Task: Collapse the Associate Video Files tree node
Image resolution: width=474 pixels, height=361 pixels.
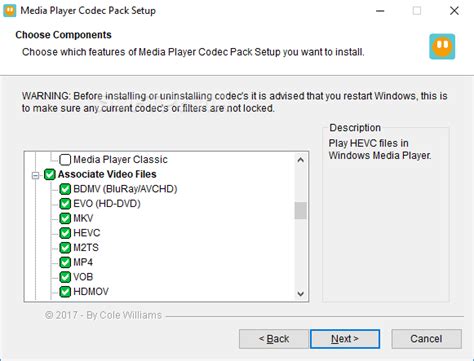Action: coord(35,175)
